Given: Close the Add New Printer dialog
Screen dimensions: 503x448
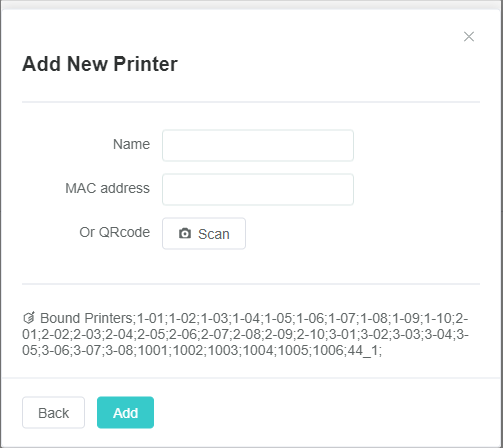Looking at the screenshot, I should tap(469, 37).
